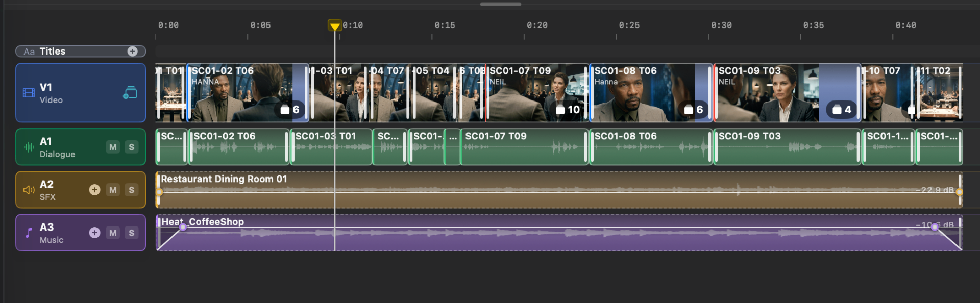Click the panel resize handle at top
Image resolution: width=980 pixels, height=303 pixels.
point(500,4)
